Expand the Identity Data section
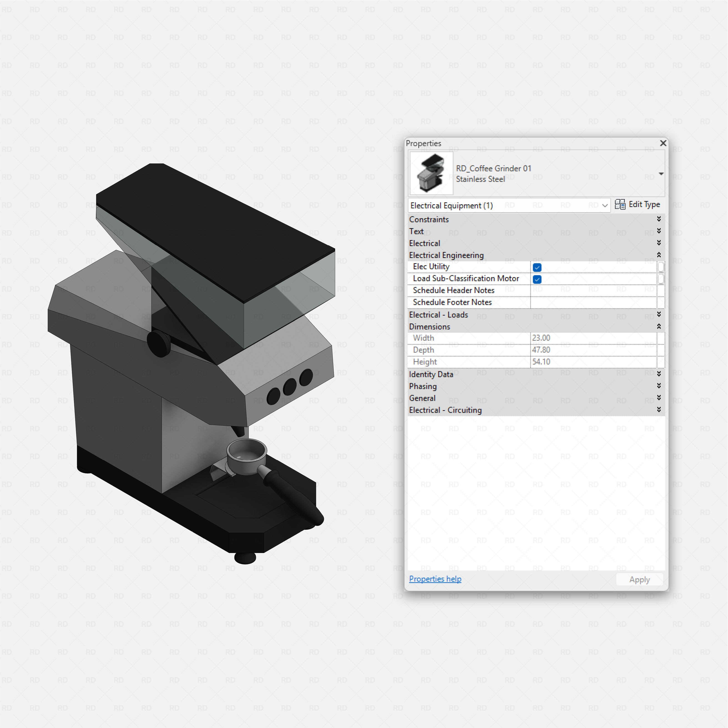This screenshot has height=728, width=728. [659, 373]
